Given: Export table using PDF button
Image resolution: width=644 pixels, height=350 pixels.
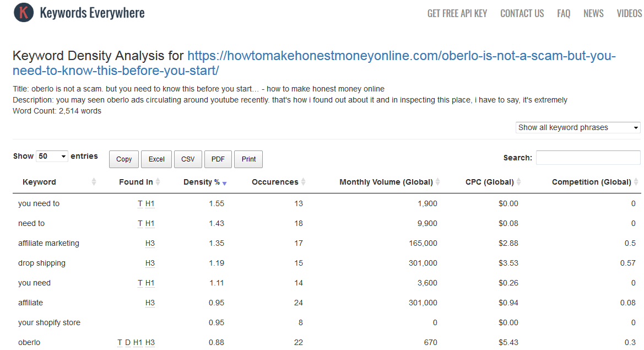Looking at the screenshot, I should 218,159.
